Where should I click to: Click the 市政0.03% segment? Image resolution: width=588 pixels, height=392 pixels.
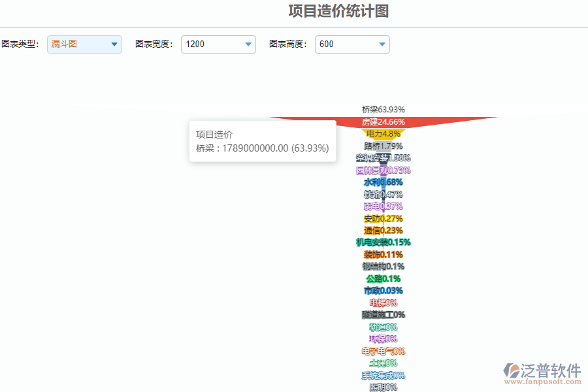point(384,290)
